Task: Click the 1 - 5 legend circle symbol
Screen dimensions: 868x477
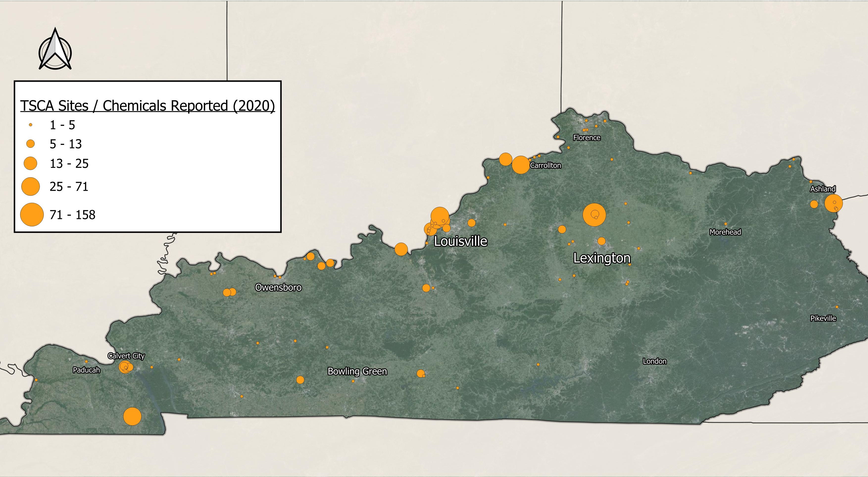Action: coord(31,125)
